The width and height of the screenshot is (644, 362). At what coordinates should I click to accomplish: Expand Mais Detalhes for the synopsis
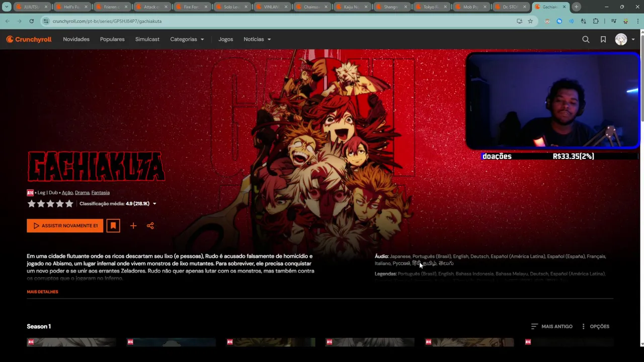(42, 292)
